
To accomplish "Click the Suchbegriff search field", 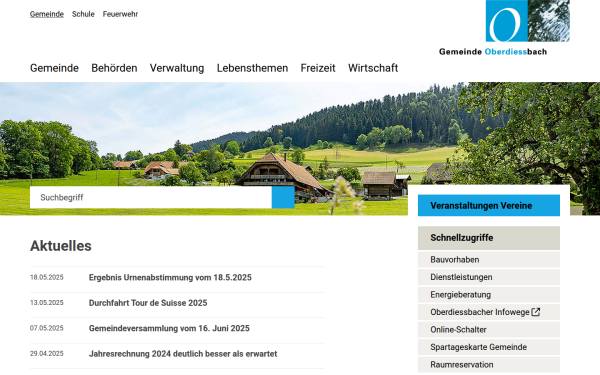I will 151,197.
